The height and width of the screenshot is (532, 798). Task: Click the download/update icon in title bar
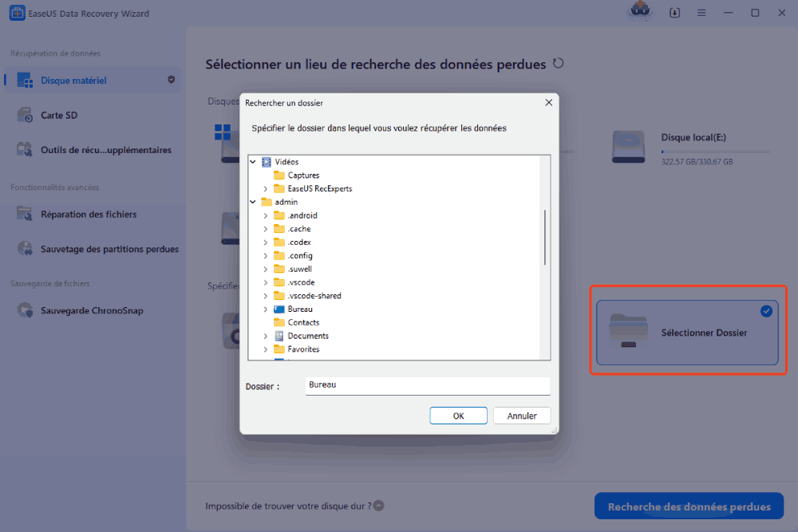pyautogui.click(x=674, y=13)
